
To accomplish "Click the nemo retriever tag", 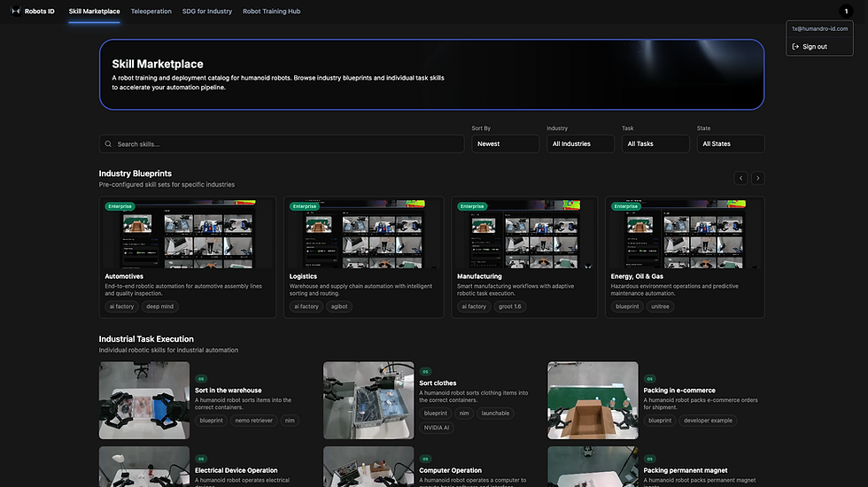I will (253, 421).
